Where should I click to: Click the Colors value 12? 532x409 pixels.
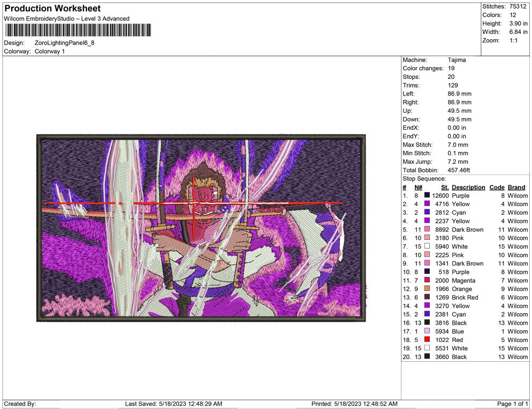click(x=513, y=15)
